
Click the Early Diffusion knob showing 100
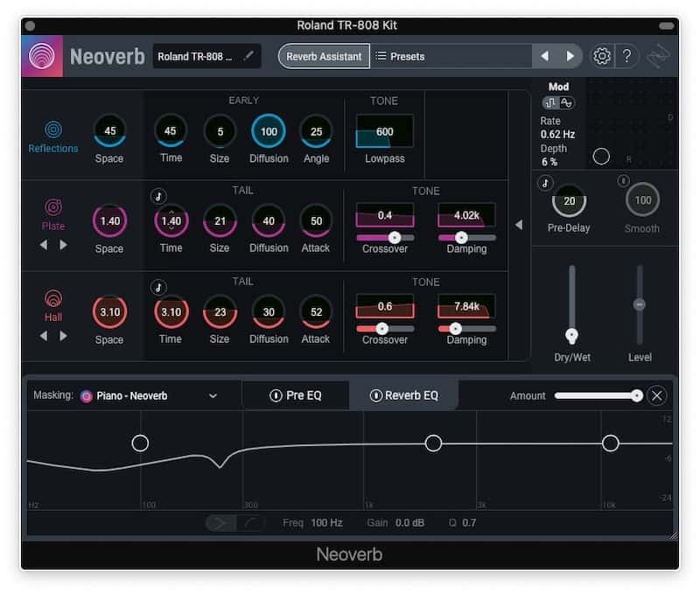click(x=269, y=131)
